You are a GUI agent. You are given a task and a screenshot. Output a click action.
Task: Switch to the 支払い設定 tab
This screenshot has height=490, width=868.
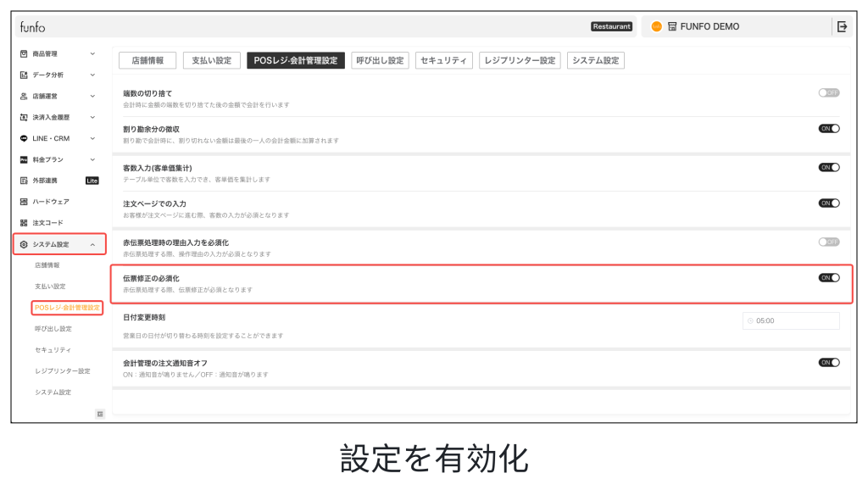(x=211, y=61)
